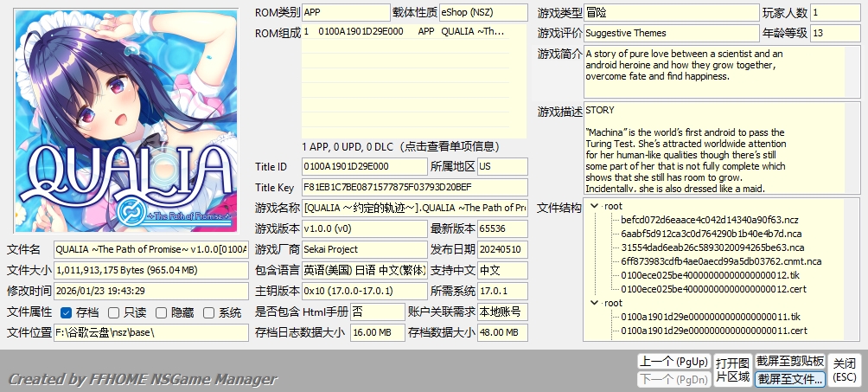Tick the 隐藏 attribute checkbox
Image resolution: width=868 pixels, height=392 pixels.
pos(162,312)
